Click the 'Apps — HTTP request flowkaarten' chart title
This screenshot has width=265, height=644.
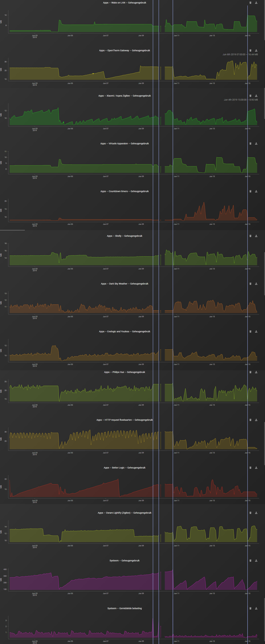[x=125, y=420]
